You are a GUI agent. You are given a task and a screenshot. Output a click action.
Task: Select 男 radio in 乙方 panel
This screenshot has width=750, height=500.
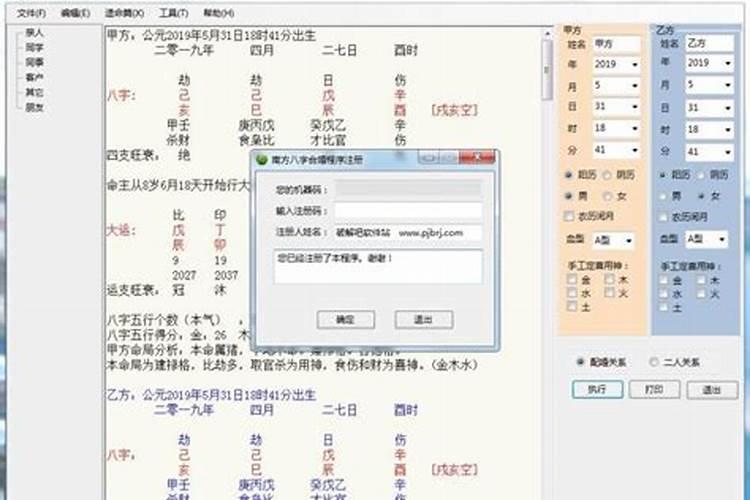pyautogui.click(x=662, y=196)
